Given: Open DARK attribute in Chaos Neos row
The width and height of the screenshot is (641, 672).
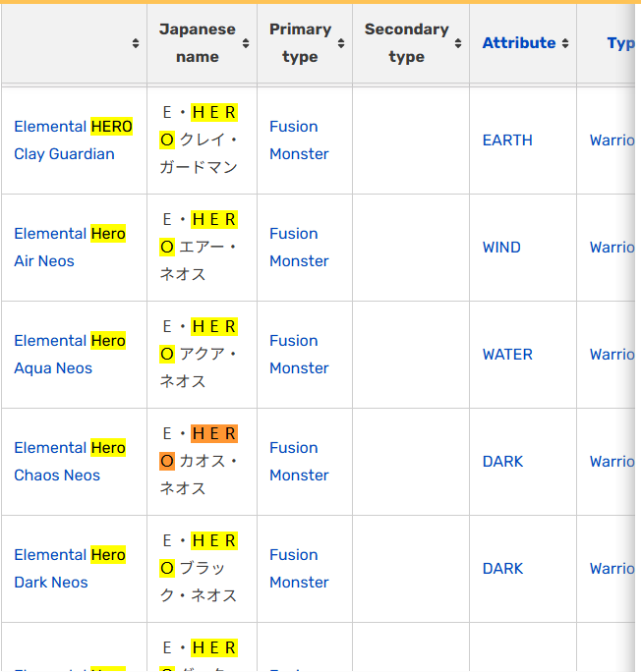Looking at the screenshot, I should pyautogui.click(x=502, y=462).
